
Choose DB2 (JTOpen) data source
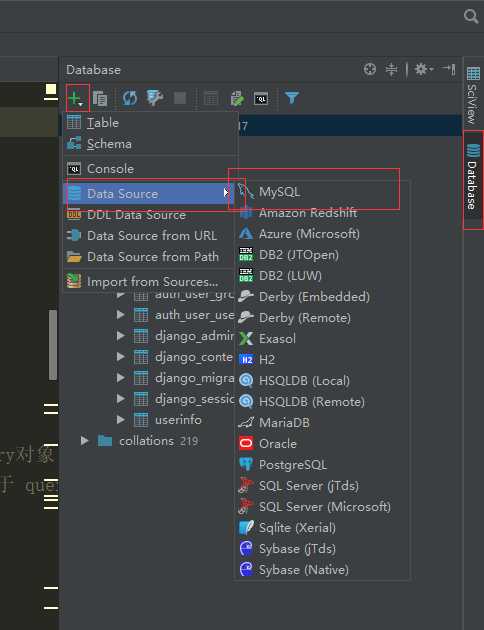(x=323, y=255)
